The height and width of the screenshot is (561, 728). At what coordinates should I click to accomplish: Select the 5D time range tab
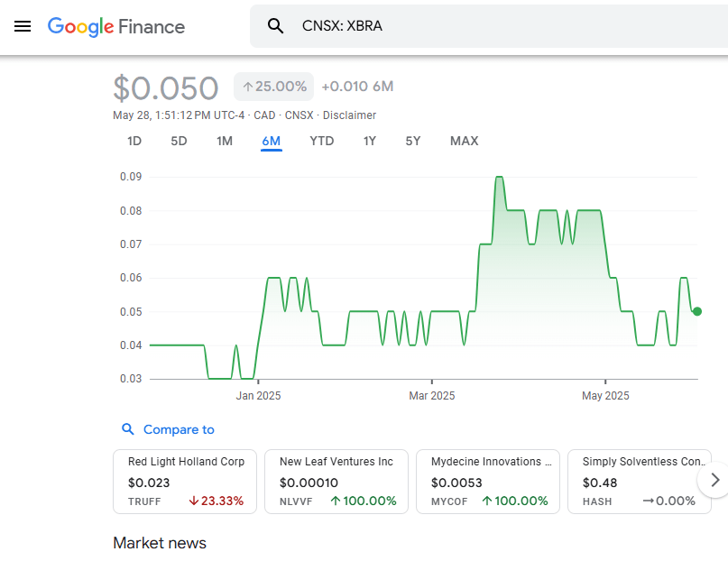(179, 141)
